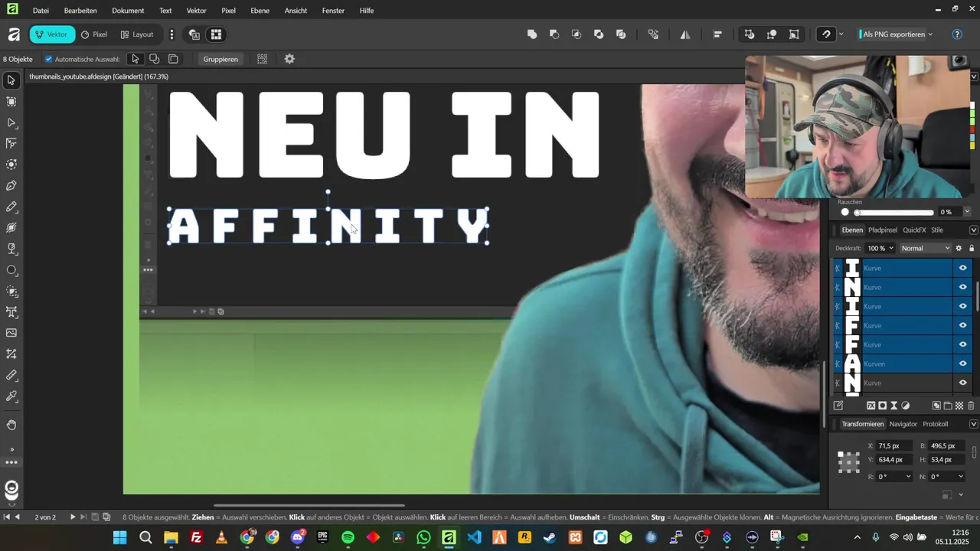
Task: Switch to the Layout persona
Action: 137,34
